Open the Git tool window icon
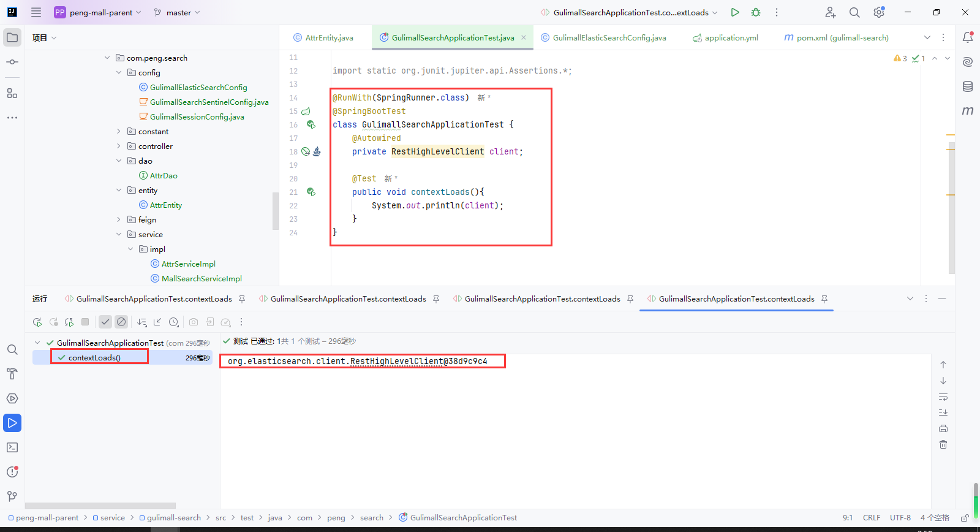Screen dimensions: 980x532 tap(12, 496)
